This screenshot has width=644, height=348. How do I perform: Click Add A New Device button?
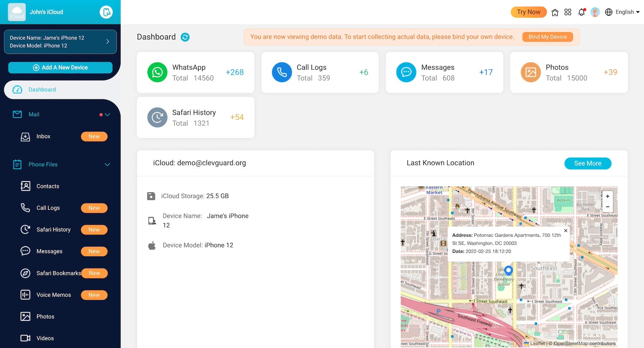pos(60,68)
